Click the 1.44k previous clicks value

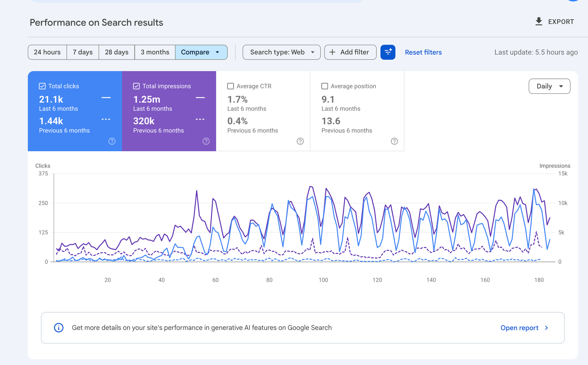[51, 121]
